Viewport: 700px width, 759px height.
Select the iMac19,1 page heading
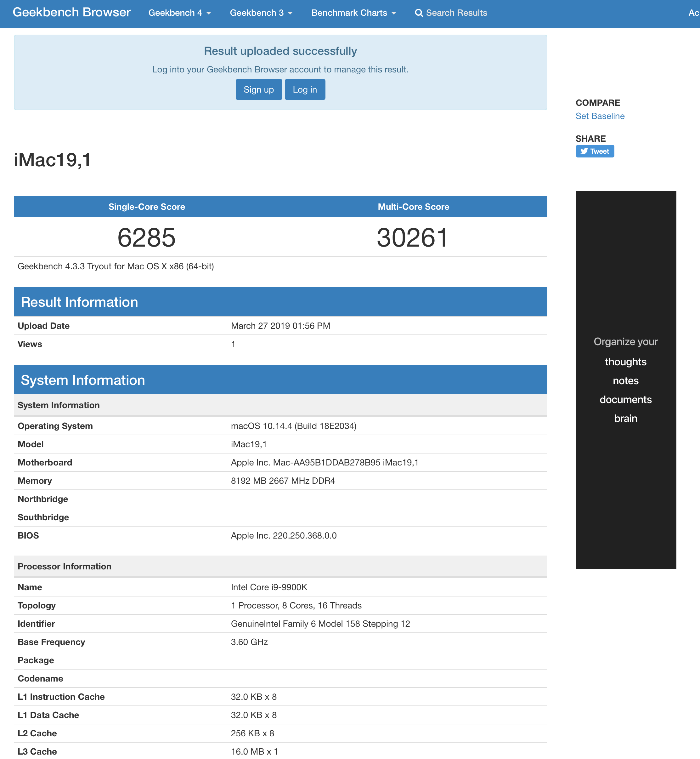[52, 160]
